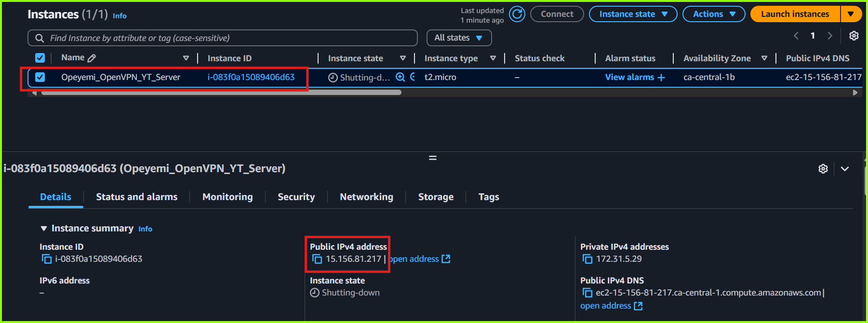Open the Actions dropdown
868x323 pixels.
(x=714, y=14)
